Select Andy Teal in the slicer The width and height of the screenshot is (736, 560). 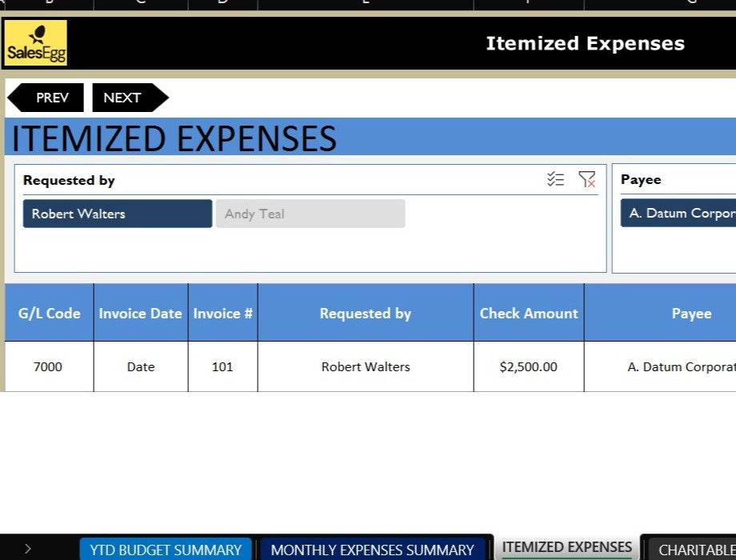[310, 214]
